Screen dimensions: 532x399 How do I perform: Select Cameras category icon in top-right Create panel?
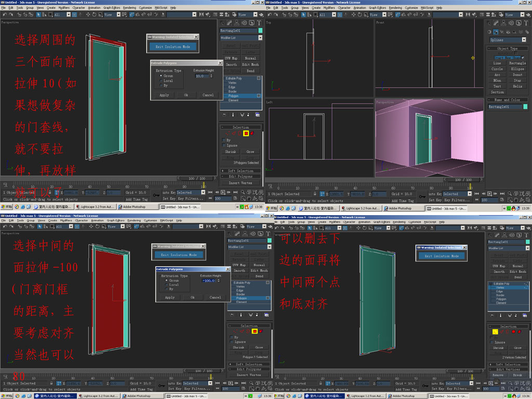click(x=509, y=32)
